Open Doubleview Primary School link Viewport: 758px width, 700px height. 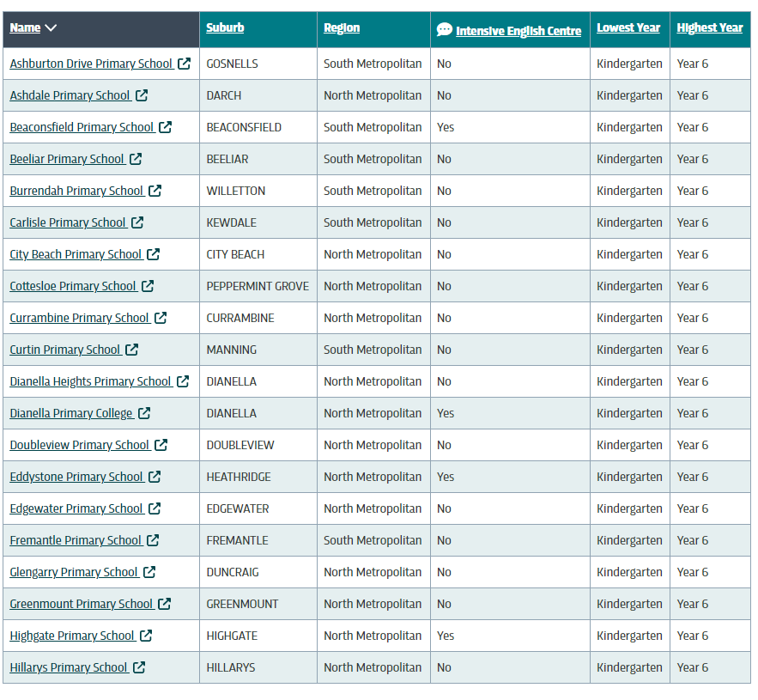80,445
